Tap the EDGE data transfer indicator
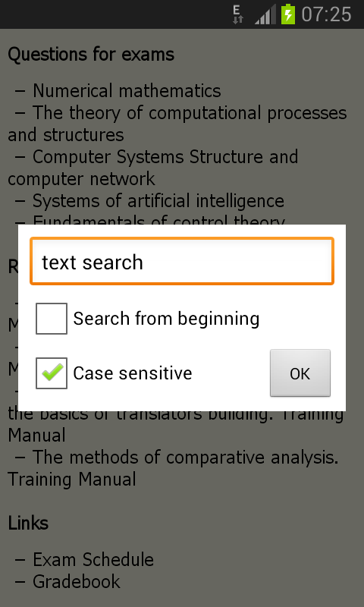This screenshot has width=364, height=607. pos(238,14)
